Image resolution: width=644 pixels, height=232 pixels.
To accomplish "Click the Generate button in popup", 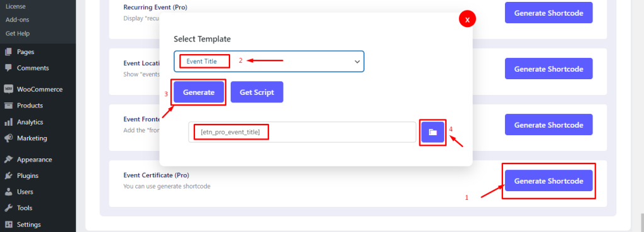I will pos(199,92).
